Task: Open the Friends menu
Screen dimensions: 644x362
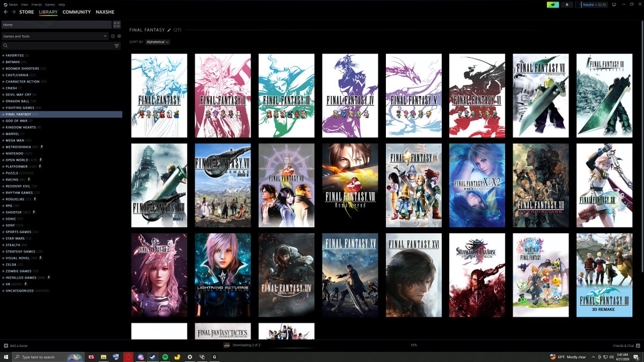Action: (x=37, y=4)
